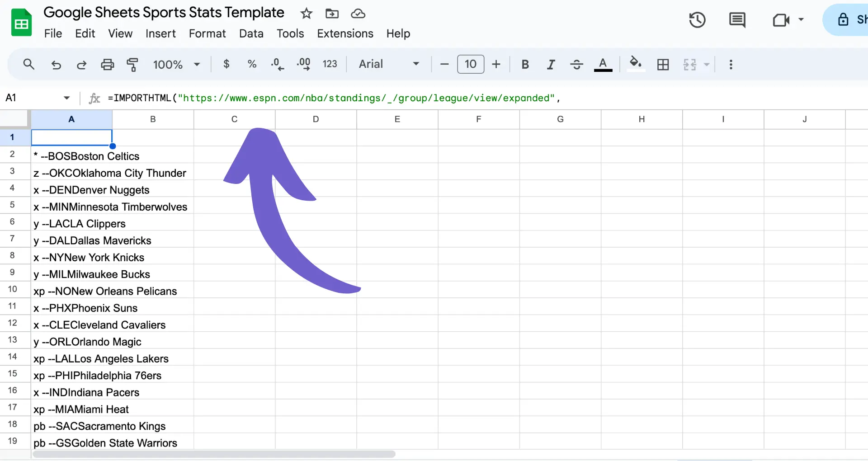Open merge cells dropdown arrow
This screenshot has height=461, width=868.
coord(707,65)
